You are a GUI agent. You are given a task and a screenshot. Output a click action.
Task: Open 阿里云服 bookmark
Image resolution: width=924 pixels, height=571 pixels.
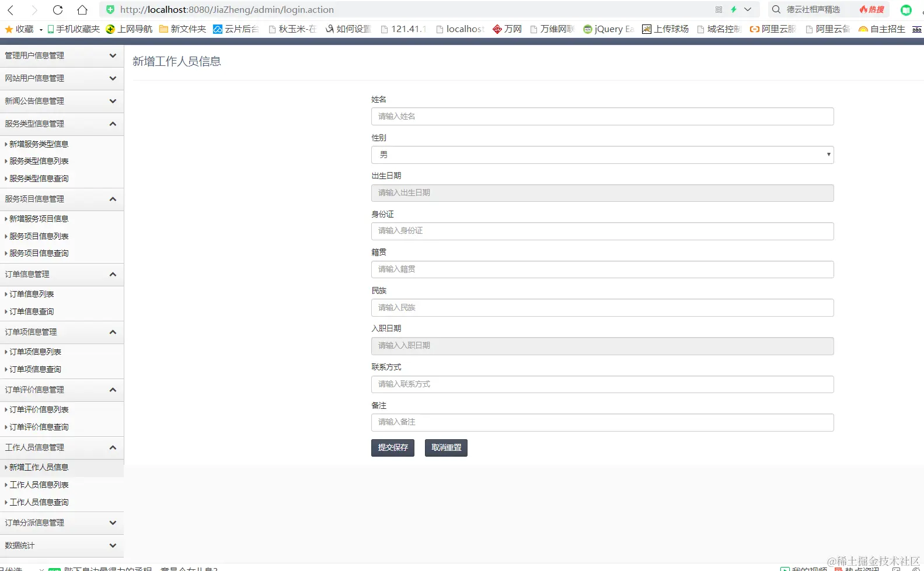[x=773, y=29]
